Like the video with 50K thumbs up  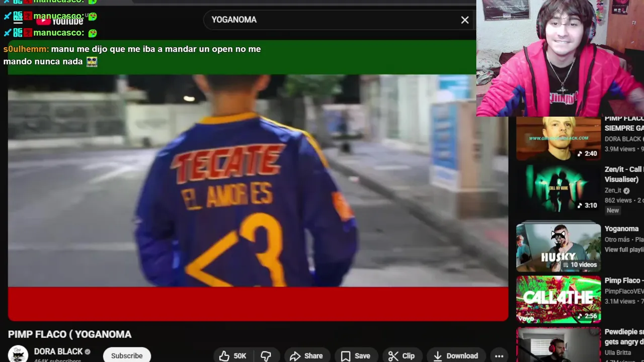point(233,355)
